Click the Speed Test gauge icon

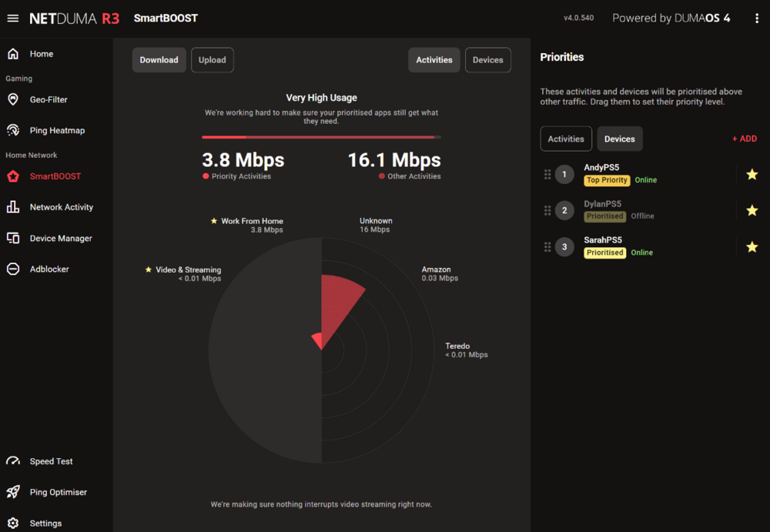click(x=13, y=460)
